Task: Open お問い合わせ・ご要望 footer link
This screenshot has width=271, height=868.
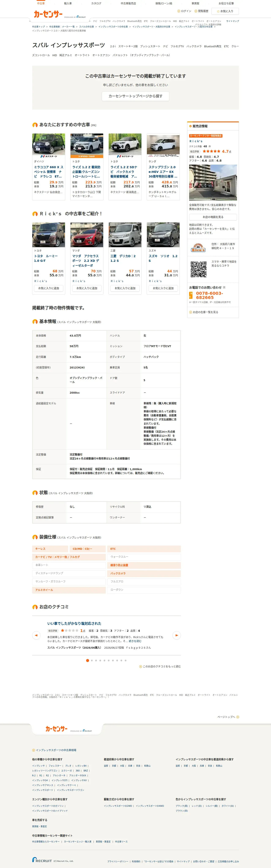Action: click(203, 861)
